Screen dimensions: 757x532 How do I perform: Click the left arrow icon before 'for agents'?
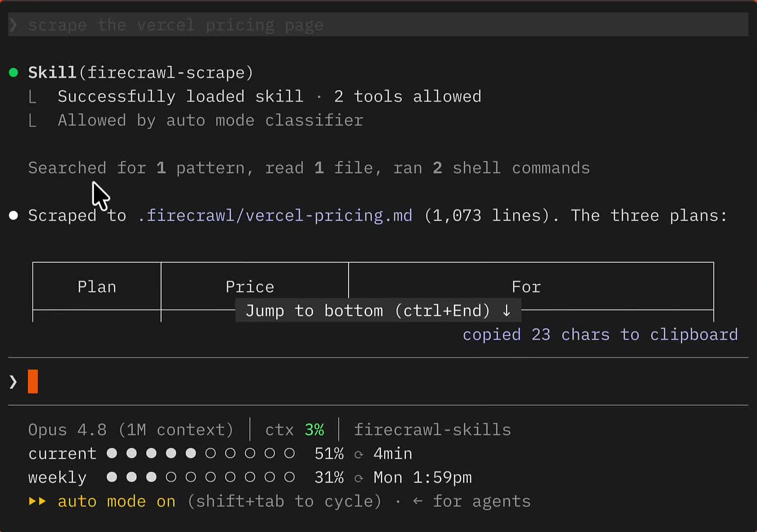coord(418,501)
